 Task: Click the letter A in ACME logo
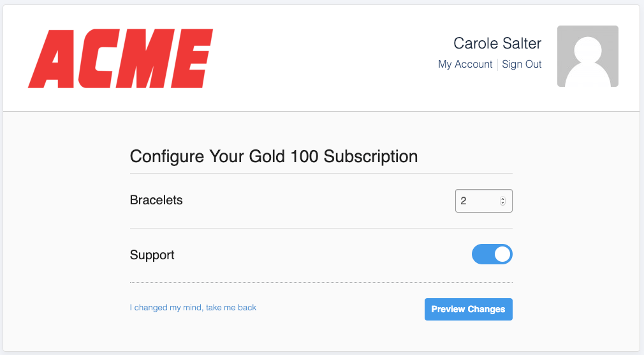click(51, 58)
